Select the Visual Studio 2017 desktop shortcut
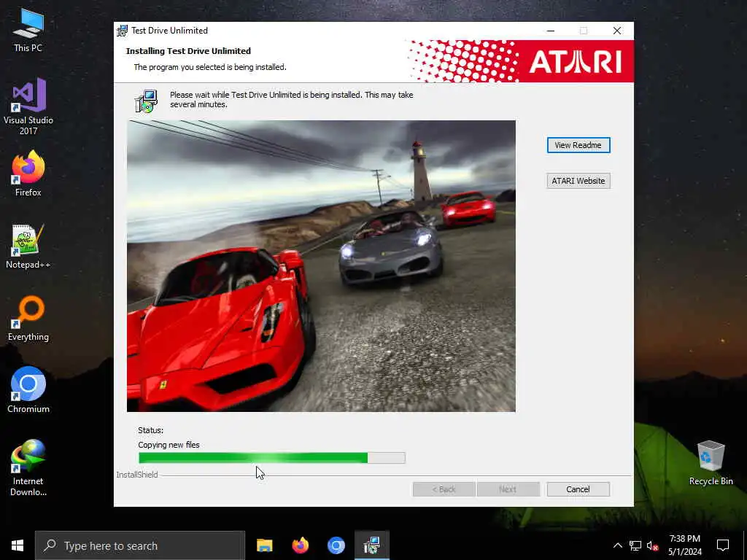The image size is (747, 560). [x=28, y=106]
